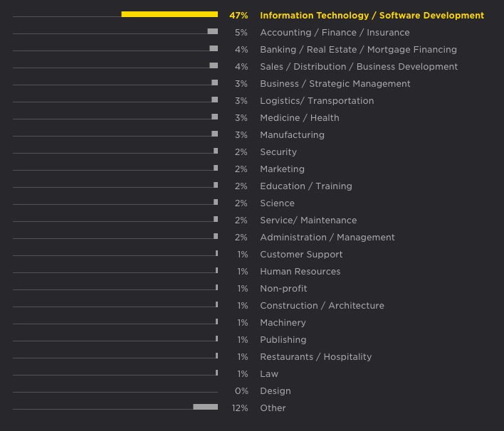Click the Education / Training label

(305, 186)
